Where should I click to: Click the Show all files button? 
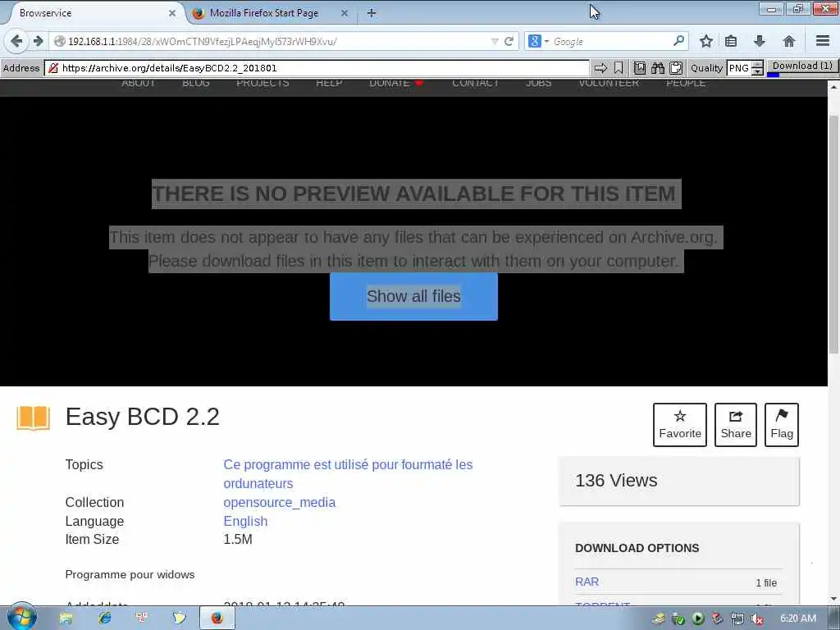click(x=413, y=296)
